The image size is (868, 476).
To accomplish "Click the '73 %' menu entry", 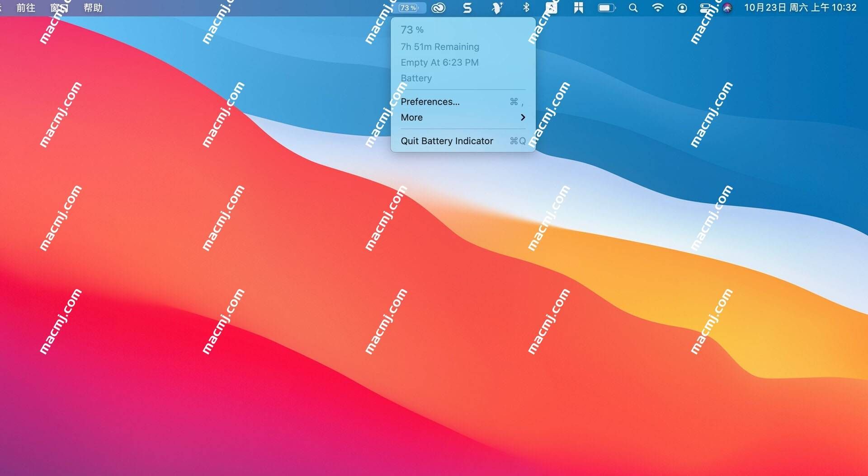I will click(463, 30).
